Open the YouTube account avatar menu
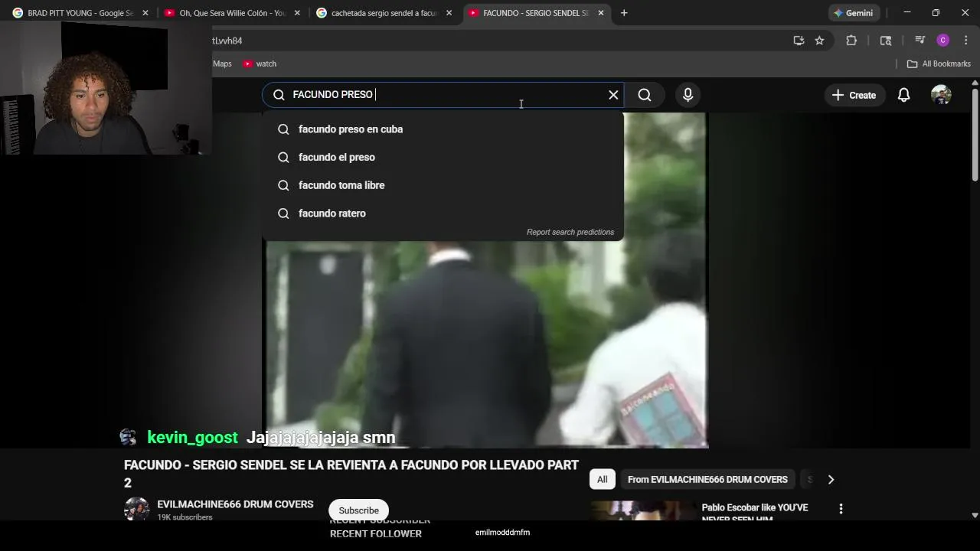Image resolution: width=980 pixels, height=551 pixels. (941, 95)
